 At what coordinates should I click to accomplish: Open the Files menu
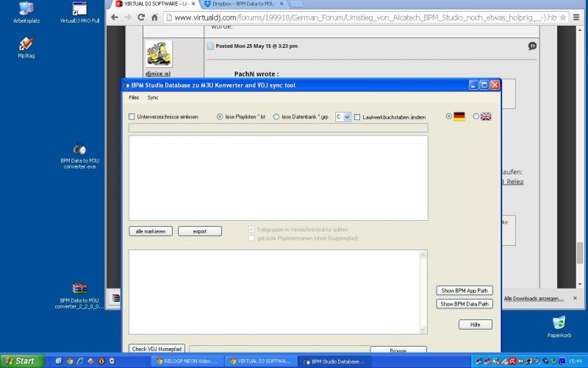tap(134, 98)
